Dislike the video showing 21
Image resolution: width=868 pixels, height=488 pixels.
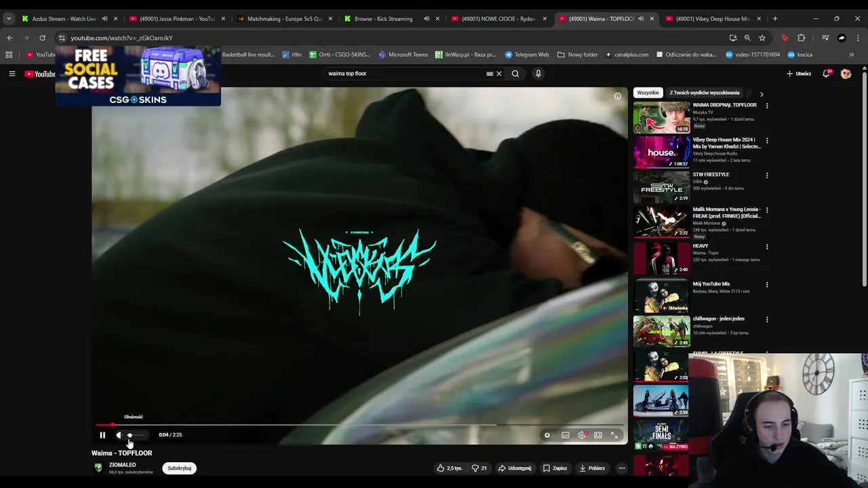[x=479, y=468]
